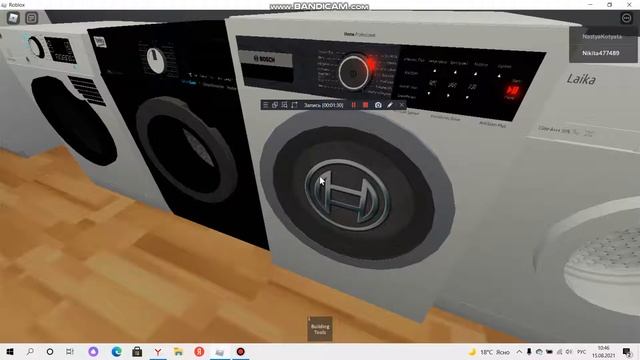640x360 pixels.
Task: Click the cloud sync tray icon
Action: [x=539, y=352]
